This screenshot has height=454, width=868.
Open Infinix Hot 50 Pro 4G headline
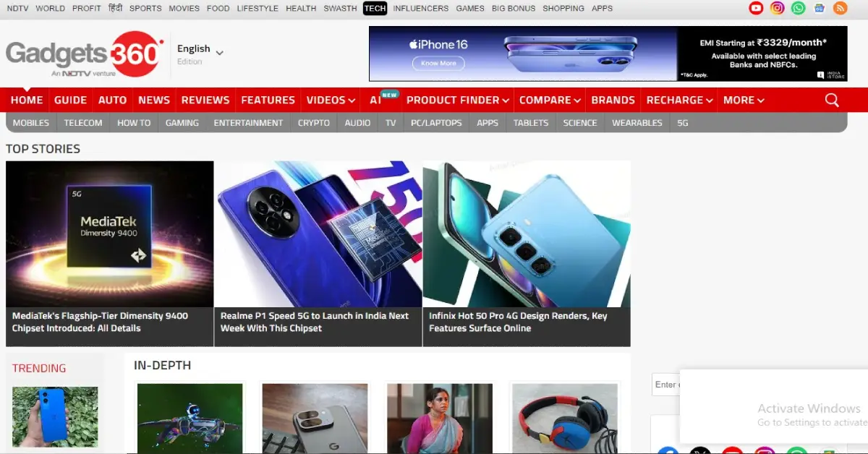point(518,322)
